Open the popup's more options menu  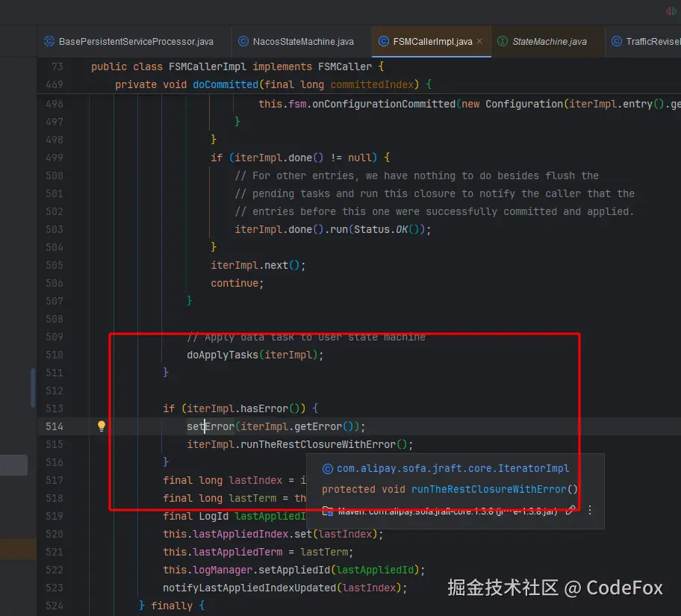tap(590, 510)
